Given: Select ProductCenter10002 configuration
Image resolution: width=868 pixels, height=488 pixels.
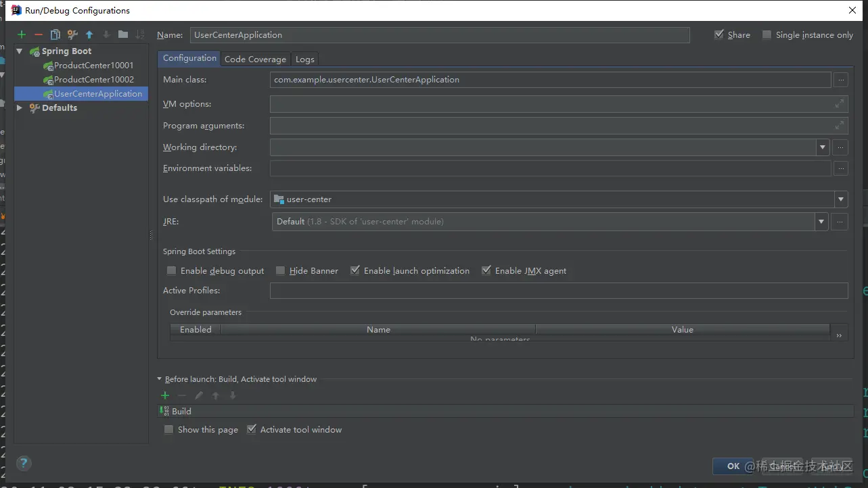Looking at the screenshot, I should [94, 80].
